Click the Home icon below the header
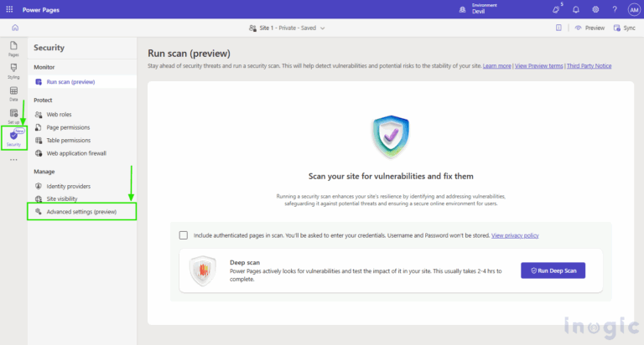Viewport: 644px width, 345px height. point(14,28)
